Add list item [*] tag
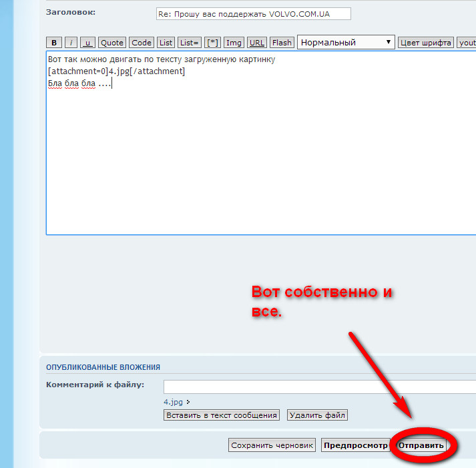Screen dimensions: 476x468 coord(212,42)
